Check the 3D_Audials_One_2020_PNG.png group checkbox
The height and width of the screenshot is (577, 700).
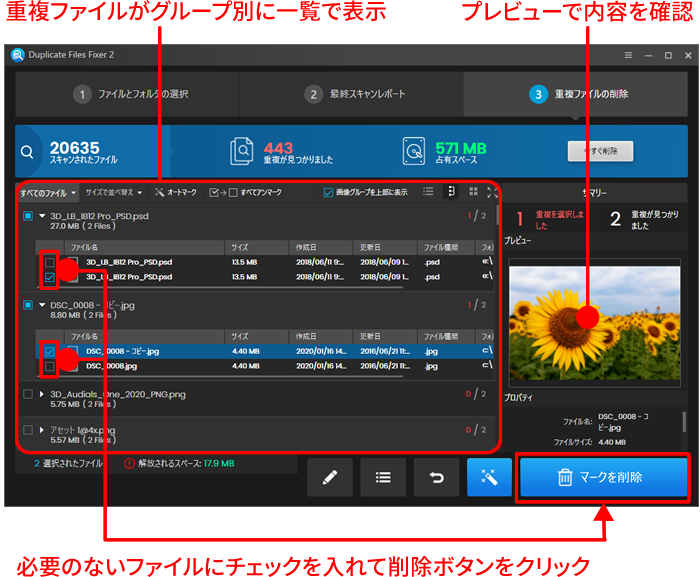[x=28, y=394]
